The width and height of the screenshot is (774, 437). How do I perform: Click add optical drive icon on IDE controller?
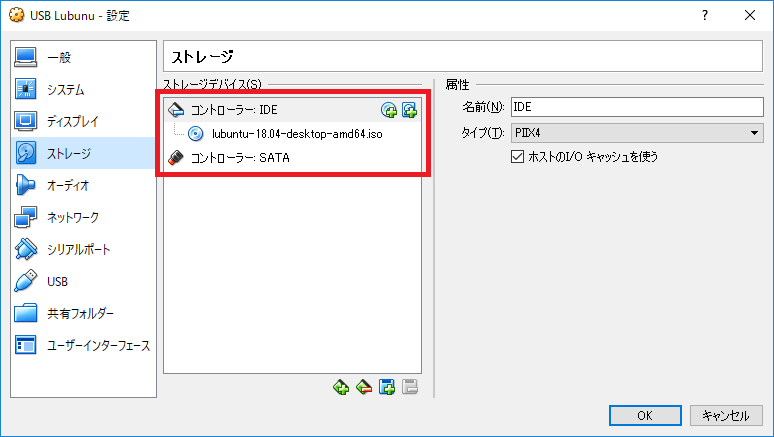[x=389, y=110]
